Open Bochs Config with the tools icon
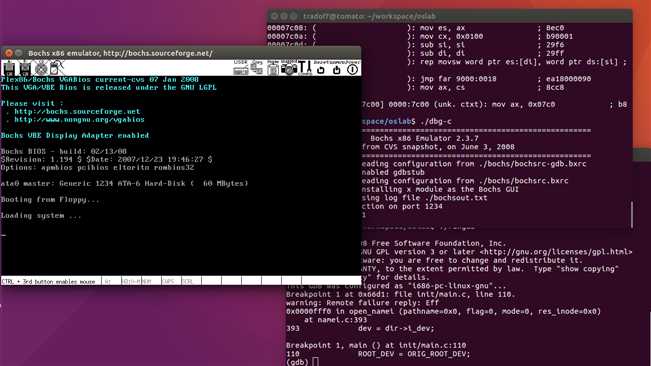 [305, 68]
